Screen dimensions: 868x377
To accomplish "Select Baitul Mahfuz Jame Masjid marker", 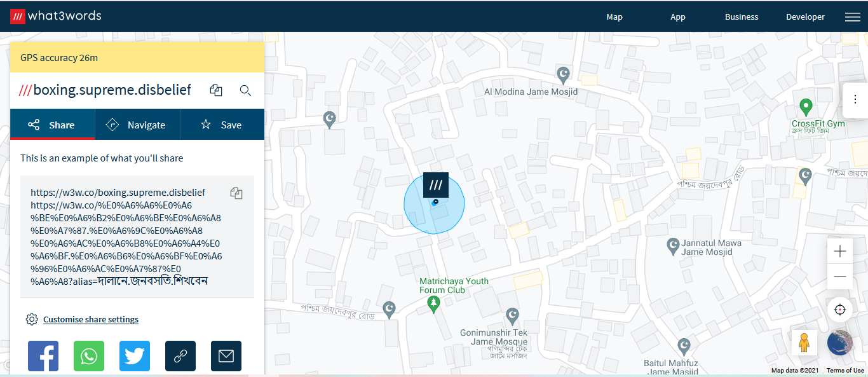I will pos(684,346).
